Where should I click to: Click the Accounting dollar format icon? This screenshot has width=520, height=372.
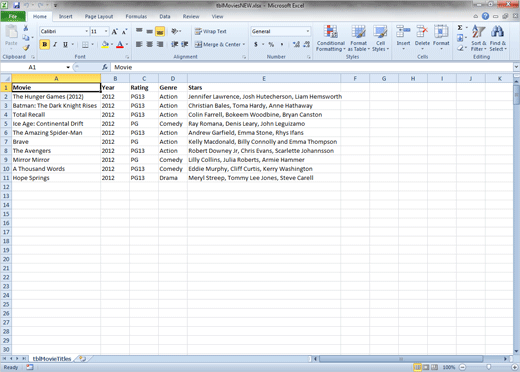256,44
